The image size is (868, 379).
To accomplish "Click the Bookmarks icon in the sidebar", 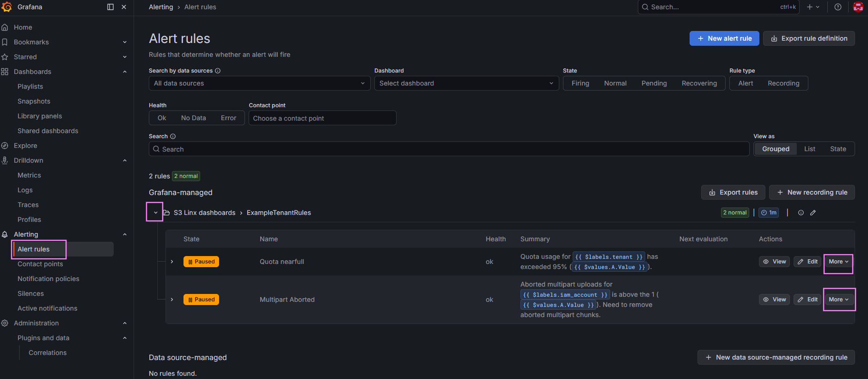I will click(x=5, y=42).
